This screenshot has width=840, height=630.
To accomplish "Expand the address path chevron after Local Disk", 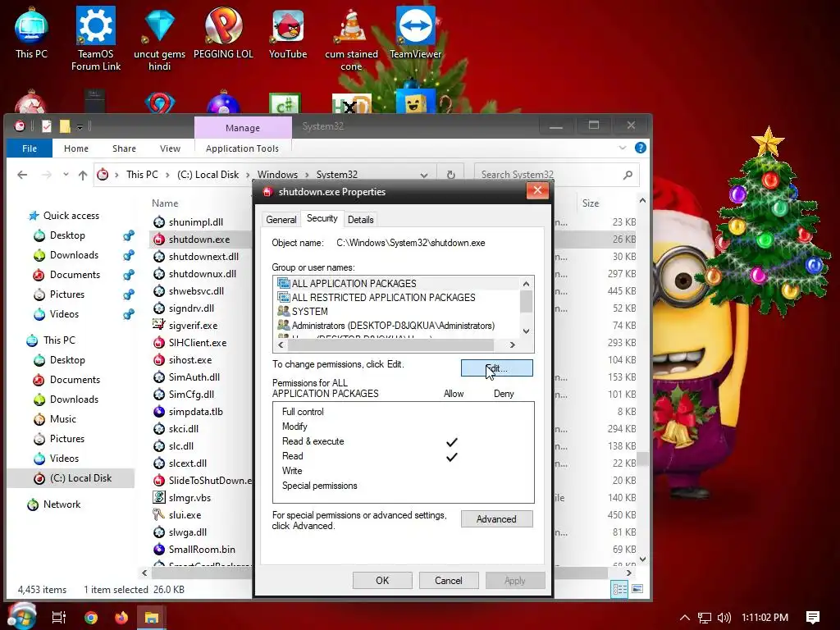I will point(248,175).
